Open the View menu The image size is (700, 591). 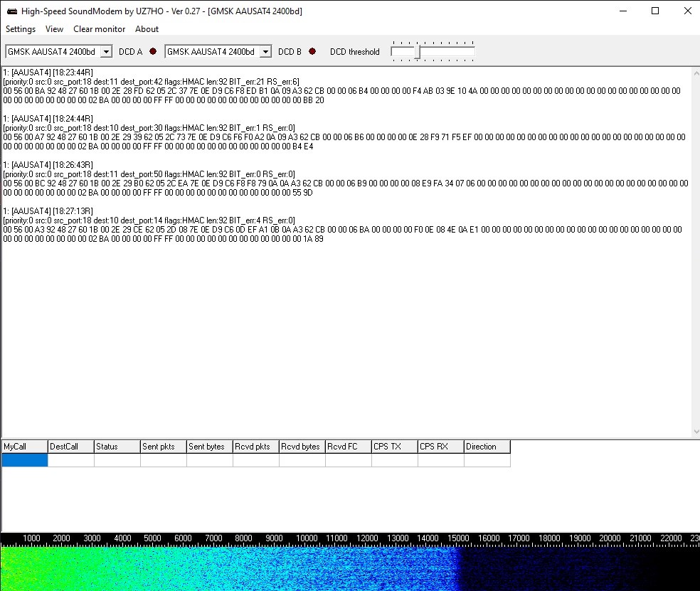point(54,29)
